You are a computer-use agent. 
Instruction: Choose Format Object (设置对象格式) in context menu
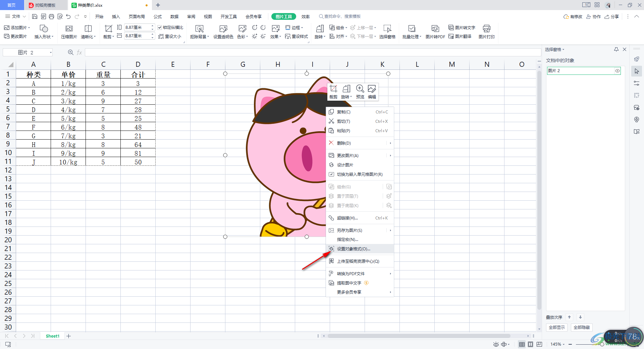click(360, 249)
